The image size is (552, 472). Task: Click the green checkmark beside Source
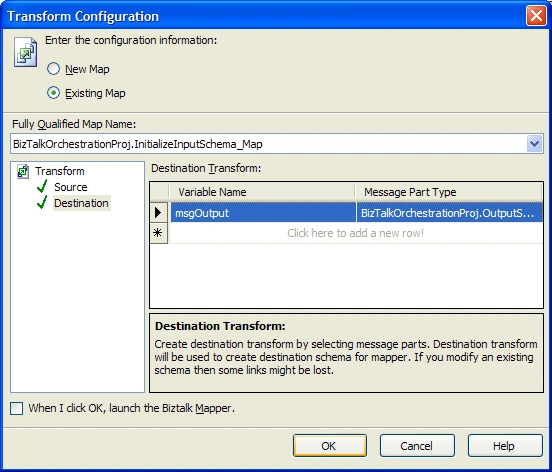[42, 187]
